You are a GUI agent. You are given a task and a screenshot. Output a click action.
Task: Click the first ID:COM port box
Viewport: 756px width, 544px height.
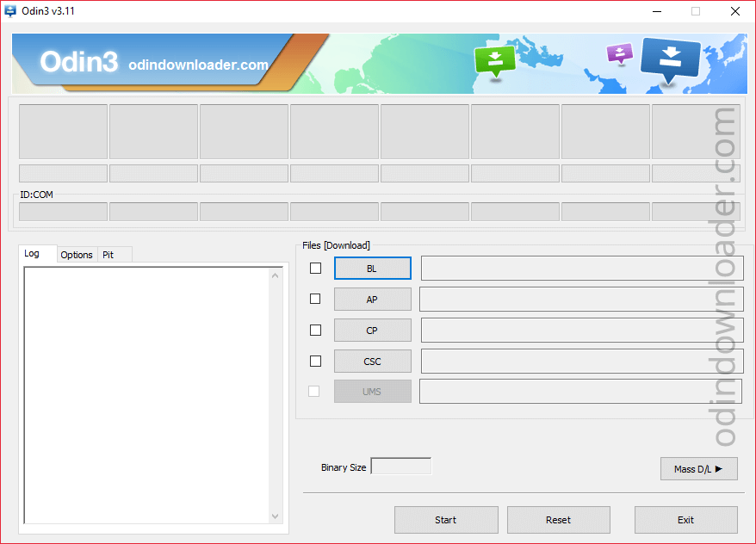[63, 212]
